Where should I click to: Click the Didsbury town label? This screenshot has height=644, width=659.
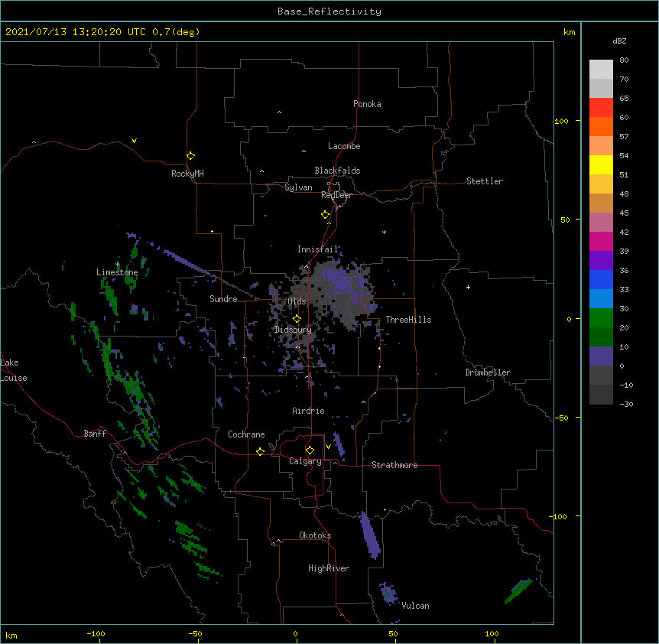[293, 330]
